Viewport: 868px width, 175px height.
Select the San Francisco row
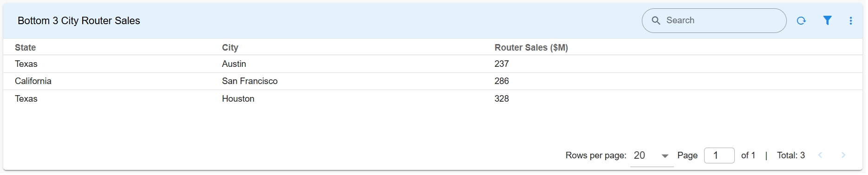click(433, 81)
